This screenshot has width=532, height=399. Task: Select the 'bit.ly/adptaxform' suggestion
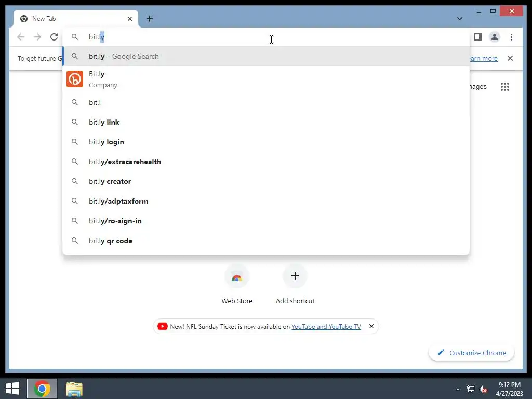point(267,201)
